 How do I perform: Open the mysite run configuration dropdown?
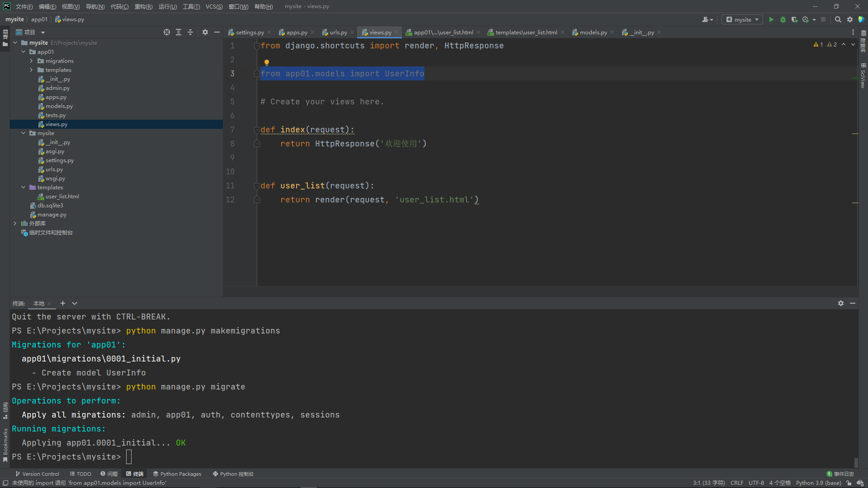click(742, 19)
